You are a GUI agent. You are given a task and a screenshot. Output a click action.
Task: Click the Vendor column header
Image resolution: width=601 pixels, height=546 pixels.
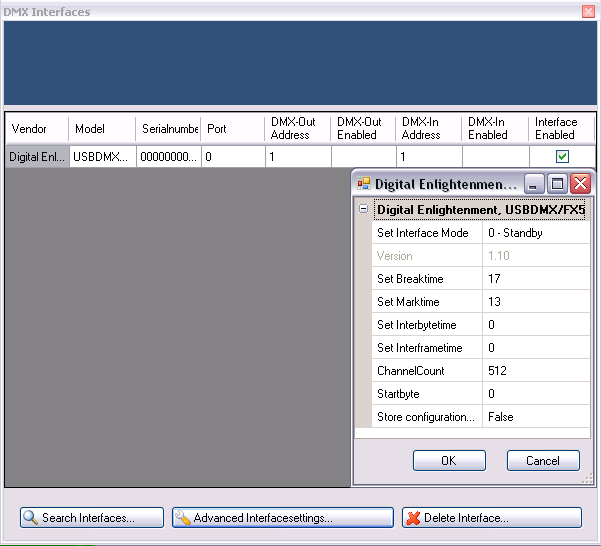point(36,129)
